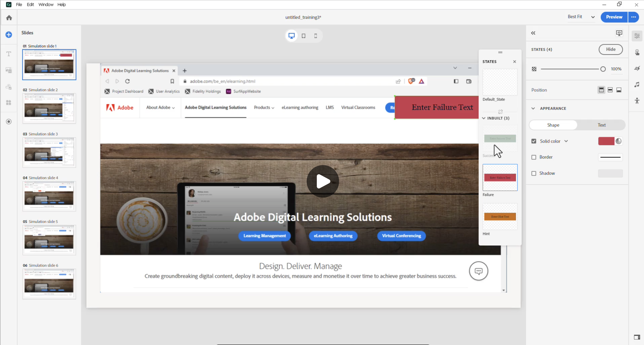644x345 pixels.
Task: Open the widgets grid tool in left toolbar
Action: click(x=9, y=103)
